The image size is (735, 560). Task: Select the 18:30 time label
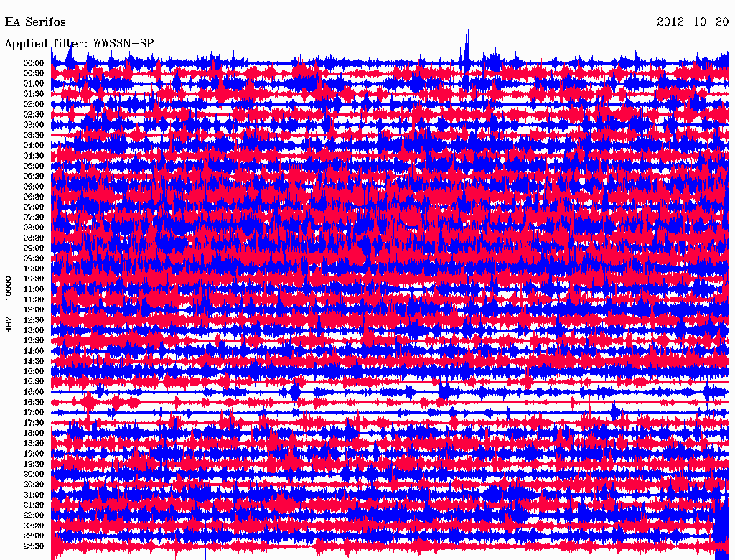[34, 443]
